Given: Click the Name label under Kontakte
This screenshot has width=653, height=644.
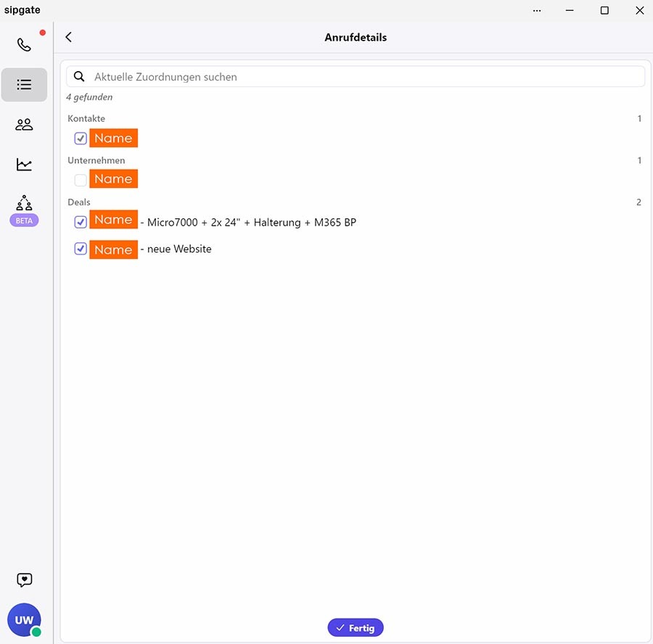Looking at the screenshot, I should (113, 138).
